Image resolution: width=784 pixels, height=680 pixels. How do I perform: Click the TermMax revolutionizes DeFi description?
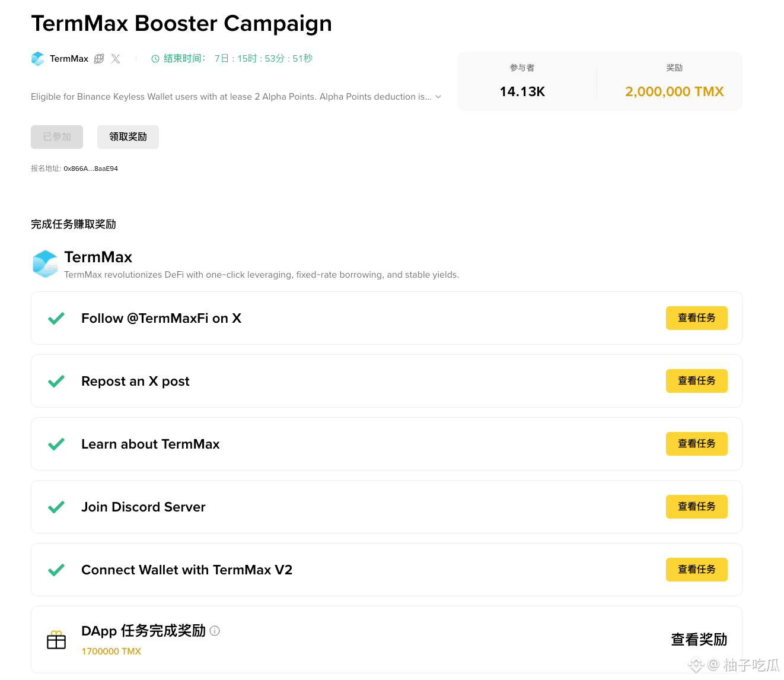tap(262, 275)
